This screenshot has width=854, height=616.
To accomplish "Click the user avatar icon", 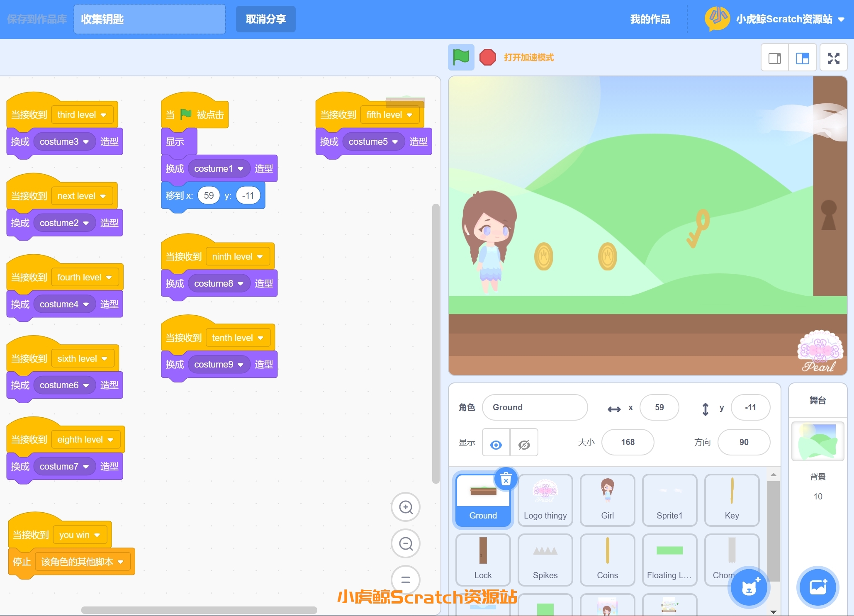I will coord(718,19).
